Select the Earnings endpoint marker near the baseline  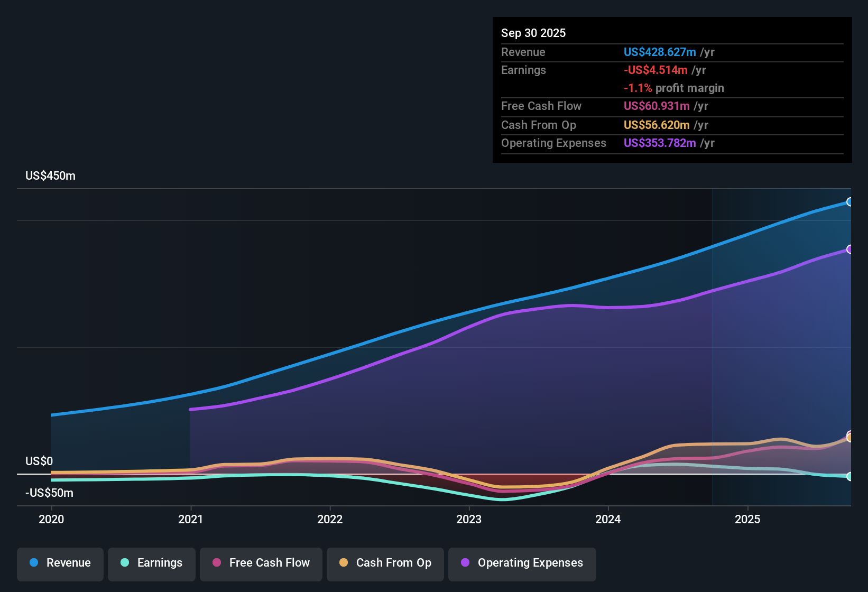[x=850, y=476]
